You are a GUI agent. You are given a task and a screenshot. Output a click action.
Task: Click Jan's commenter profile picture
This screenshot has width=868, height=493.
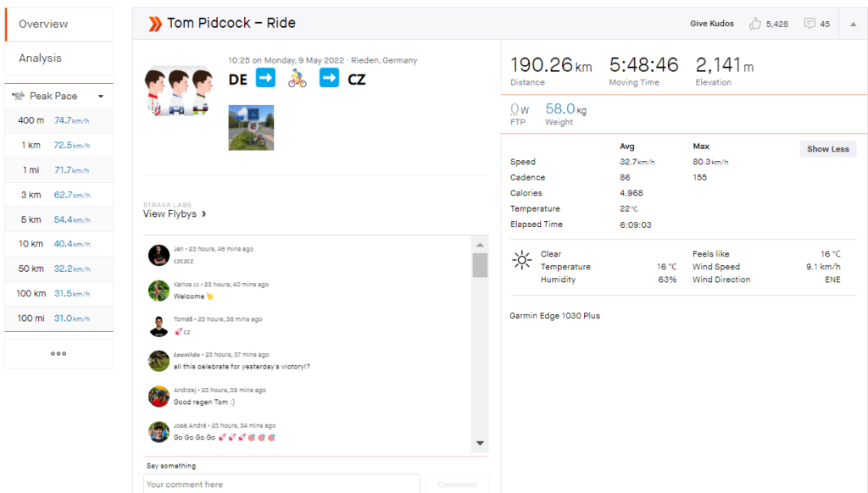point(159,255)
